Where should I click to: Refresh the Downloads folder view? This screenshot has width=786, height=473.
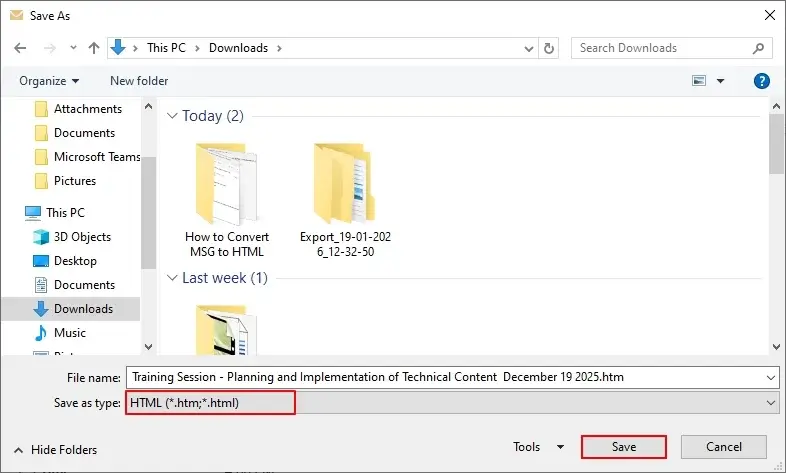point(549,48)
